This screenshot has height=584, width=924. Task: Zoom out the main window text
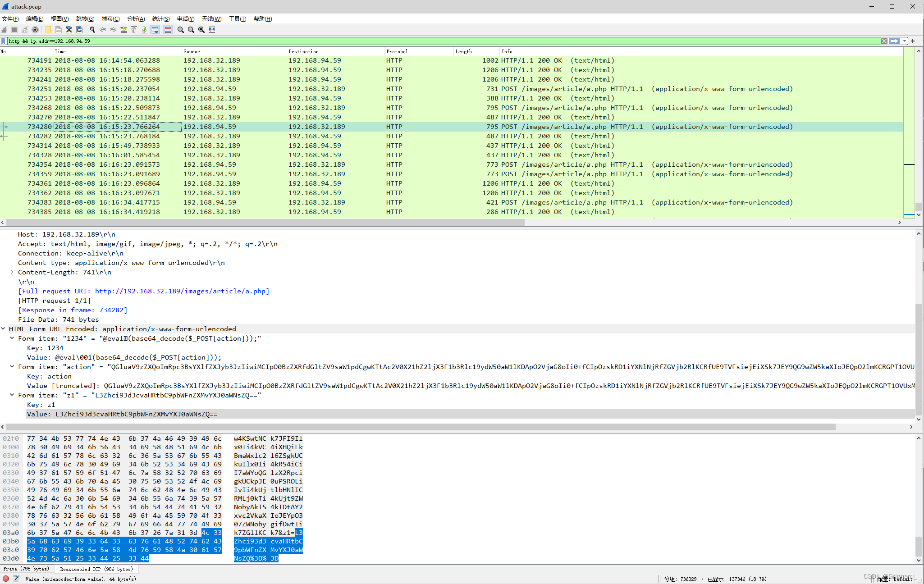(191, 30)
